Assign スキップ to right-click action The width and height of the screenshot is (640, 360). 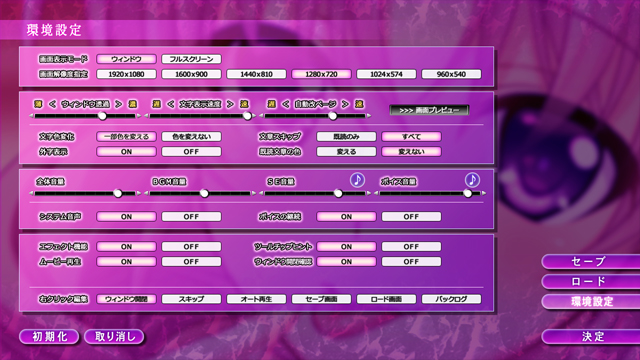point(191,299)
